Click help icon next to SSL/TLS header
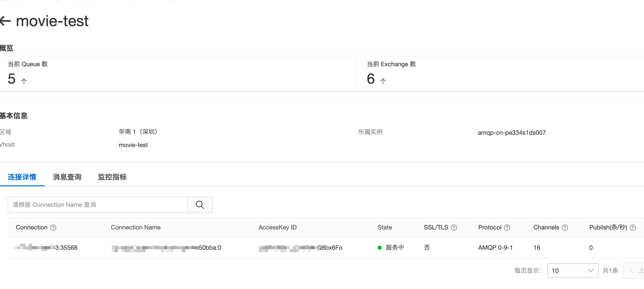Screen dimensions: 644x289 (454, 228)
